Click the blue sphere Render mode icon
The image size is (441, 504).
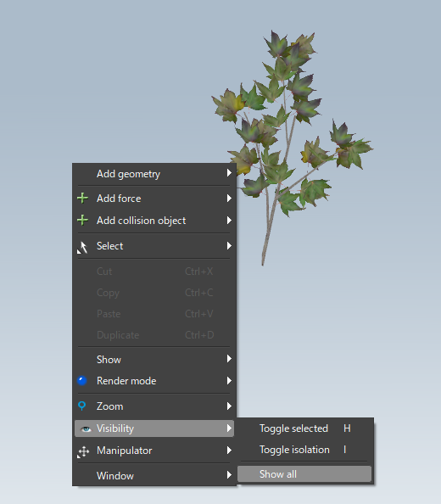point(82,381)
